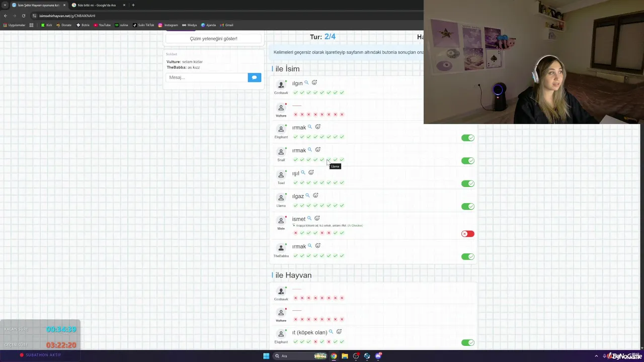
Task: Search the word ılgın with magnifier icon
Action: click(x=306, y=83)
